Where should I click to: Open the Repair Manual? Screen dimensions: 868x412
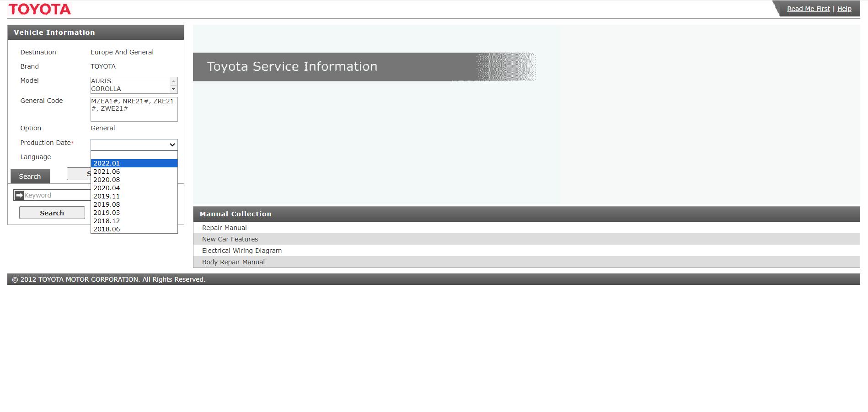pyautogui.click(x=224, y=228)
